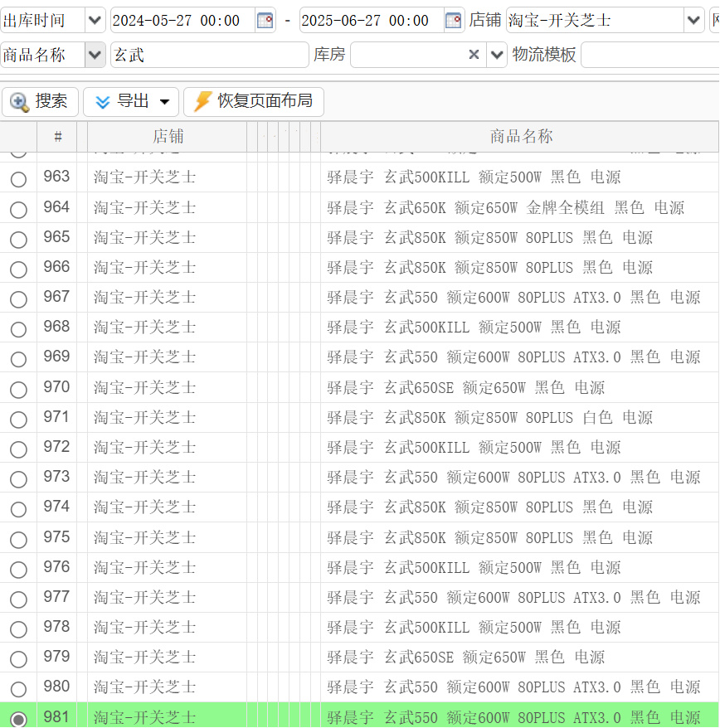Click the 物流模板 input field

coord(649,55)
